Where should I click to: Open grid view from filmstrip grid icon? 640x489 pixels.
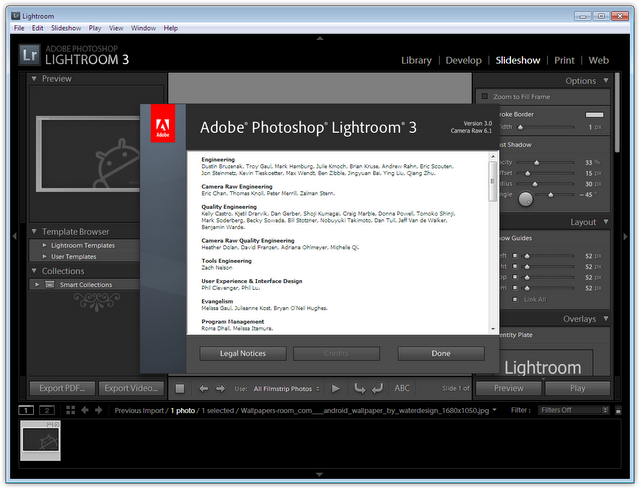click(x=71, y=410)
